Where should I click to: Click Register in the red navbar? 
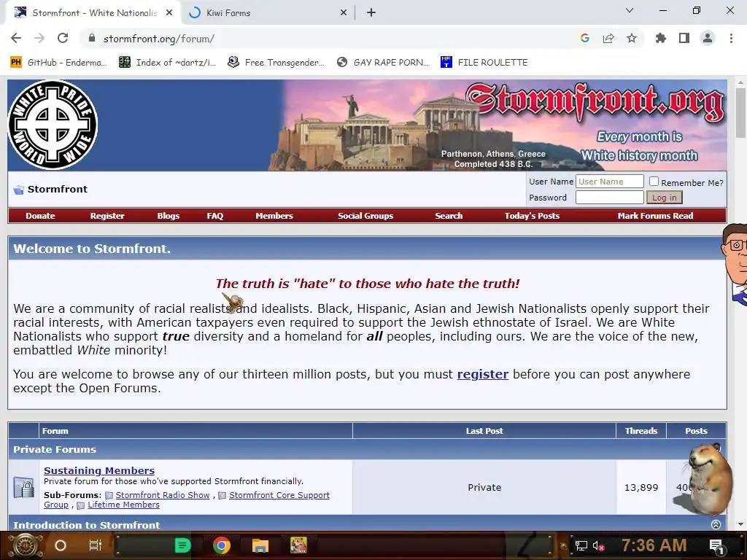pyautogui.click(x=107, y=216)
